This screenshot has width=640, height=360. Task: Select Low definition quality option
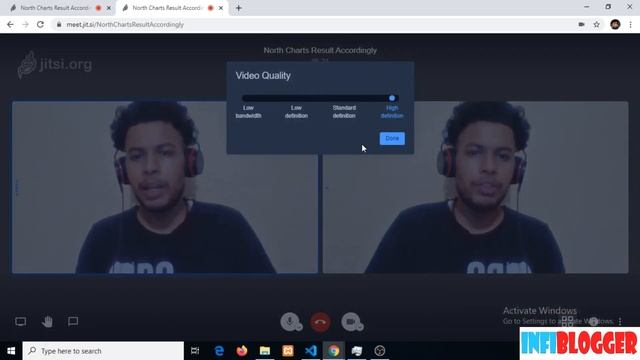point(296,111)
